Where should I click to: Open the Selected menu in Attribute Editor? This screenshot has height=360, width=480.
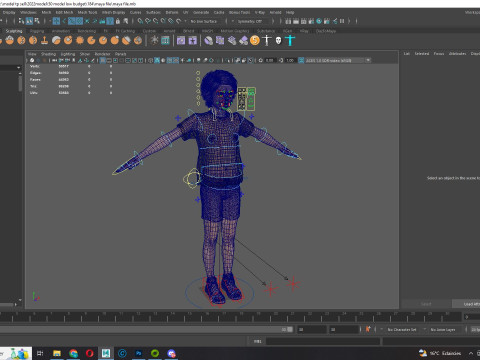(x=422, y=54)
